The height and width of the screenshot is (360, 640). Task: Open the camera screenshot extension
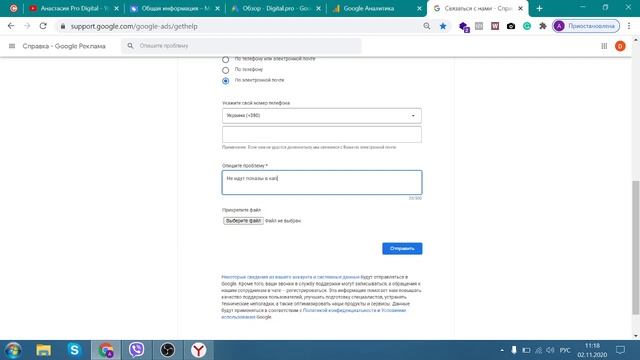[511, 26]
